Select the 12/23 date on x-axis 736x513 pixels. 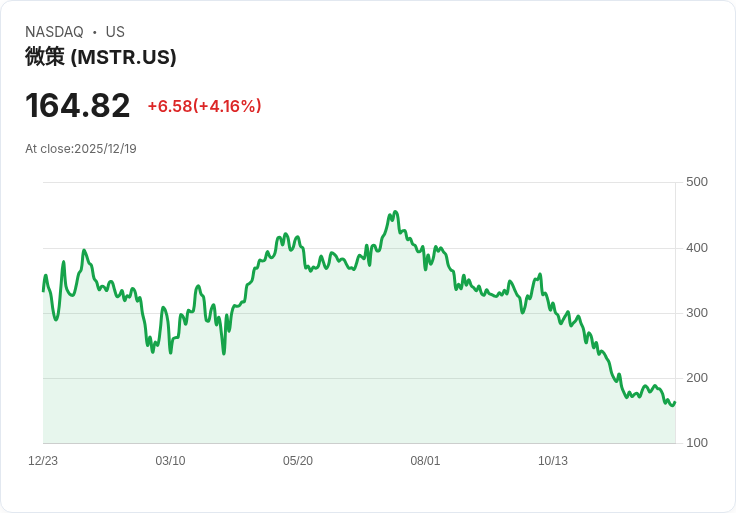tap(43, 461)
